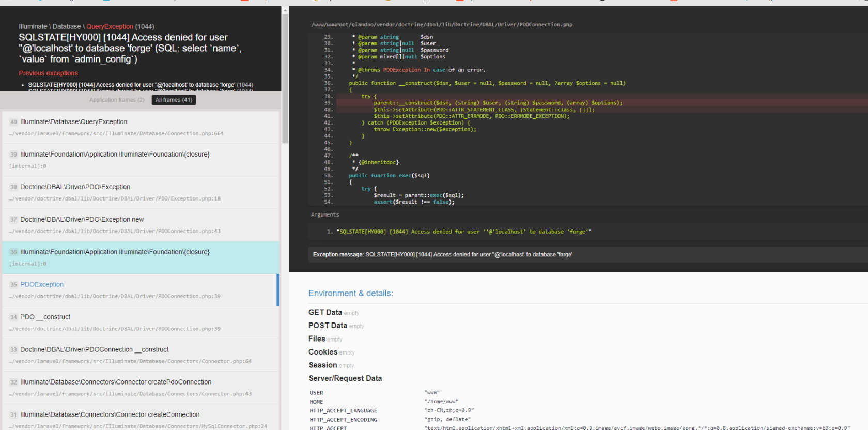Click the Arguments label below code
The width and height of the screenshot is (868, 430).
[x=325, y=214]
